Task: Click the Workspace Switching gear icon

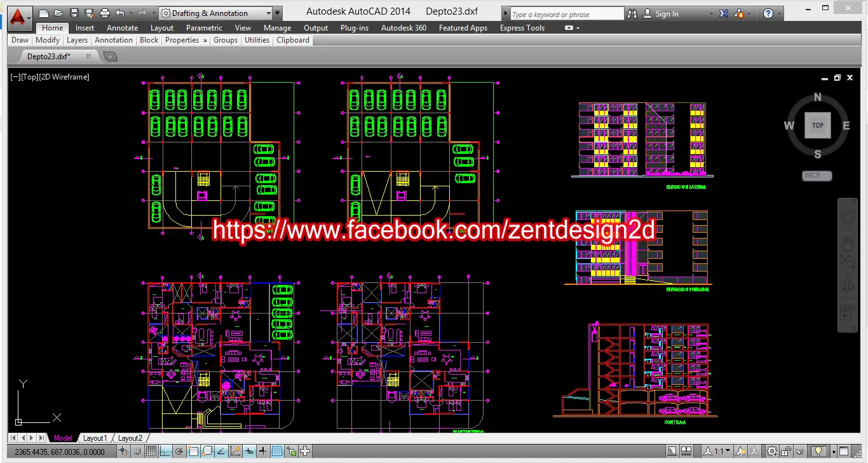Action: click(x=771, y=452)
